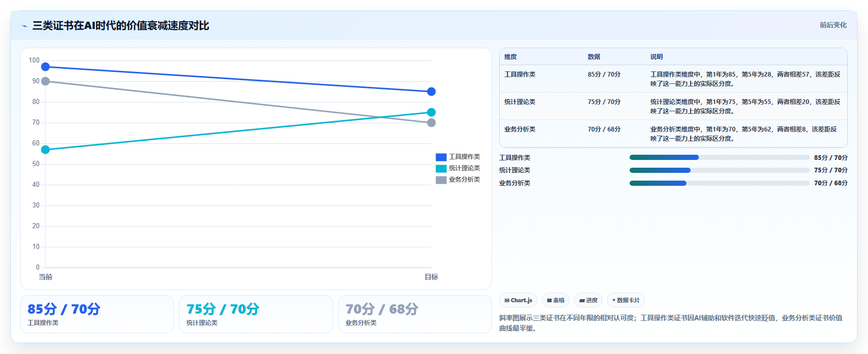Click the 说明 table column header
868x354 pixels.
(x=656, y=57)
